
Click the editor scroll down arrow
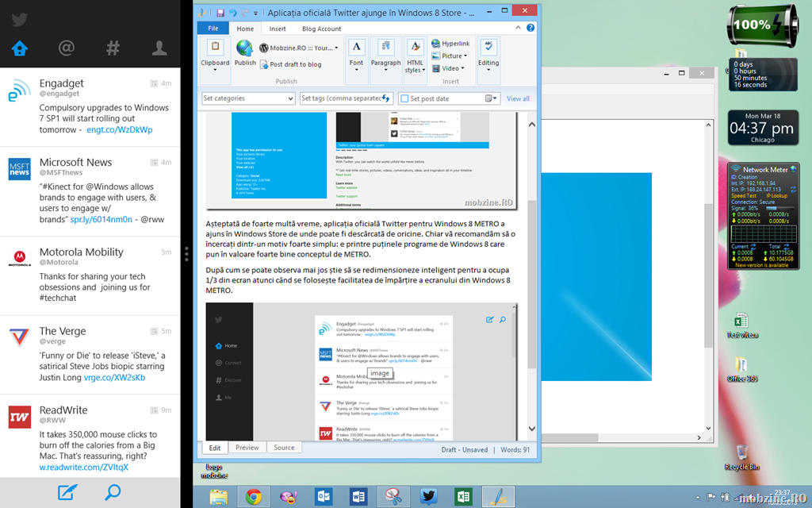coord(532,429)
